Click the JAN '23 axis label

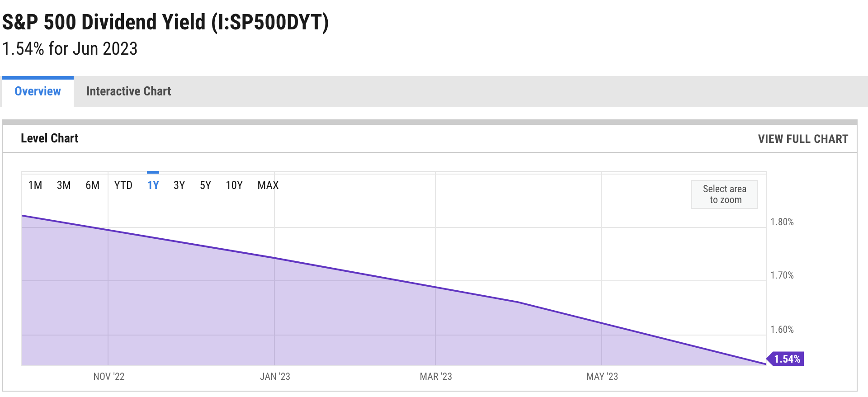[x=275, y=377]
